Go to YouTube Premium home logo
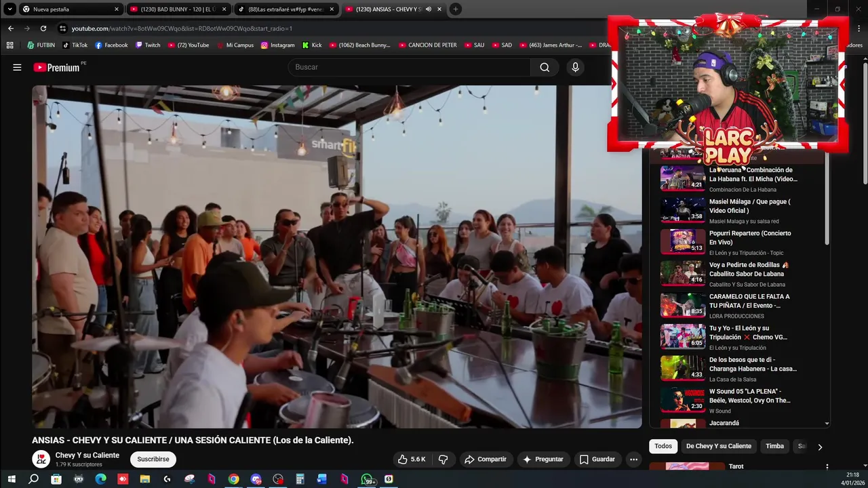 (x=56, y=67)
